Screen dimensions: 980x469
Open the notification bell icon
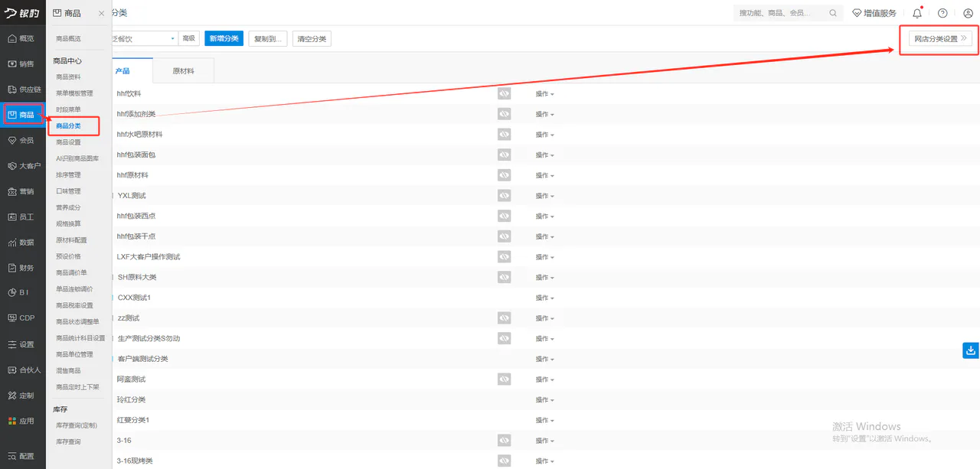point(917,13)
